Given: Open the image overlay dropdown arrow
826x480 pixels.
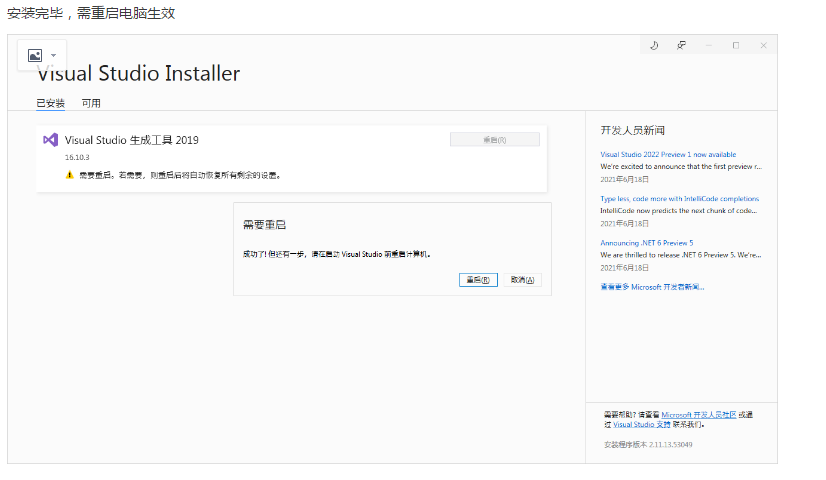Looking at the screenshot, I should click(x=53, y=55).
